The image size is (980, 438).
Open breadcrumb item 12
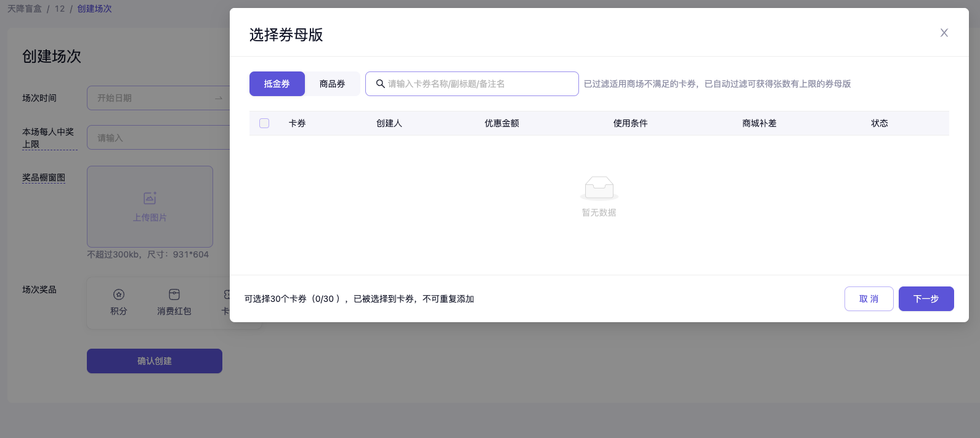point(60,9)
